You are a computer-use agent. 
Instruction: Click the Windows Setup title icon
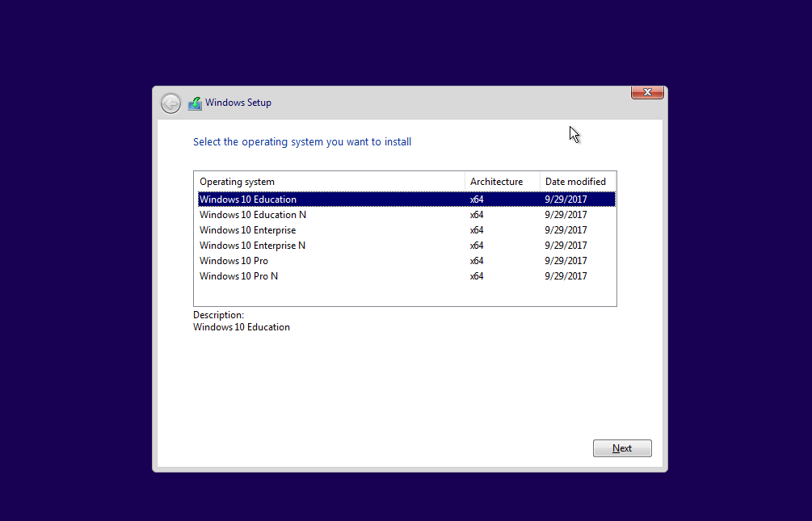[x=195, y=103]
